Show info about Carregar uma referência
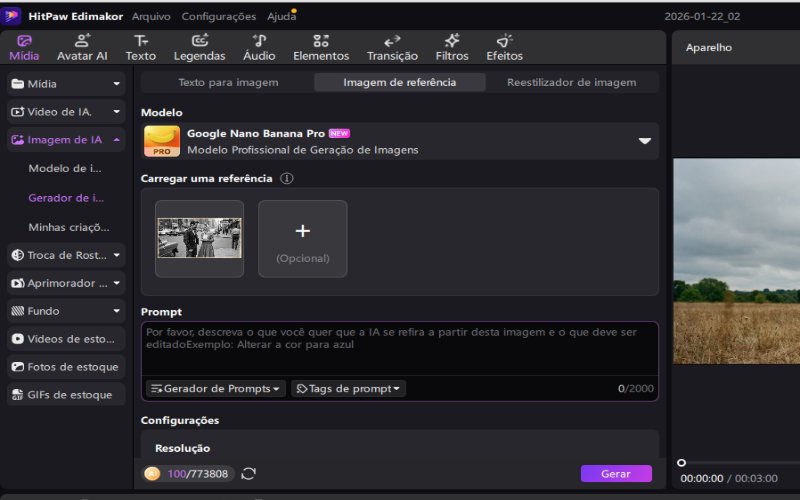 tap(287, 179)
